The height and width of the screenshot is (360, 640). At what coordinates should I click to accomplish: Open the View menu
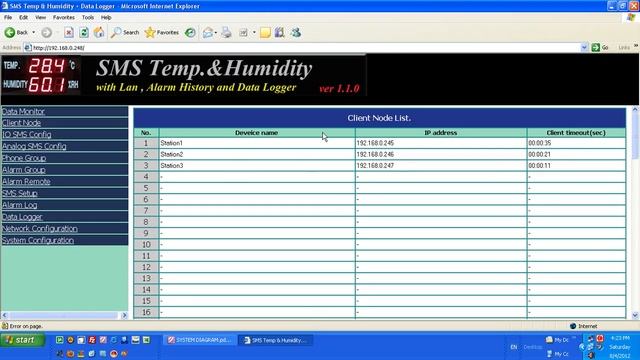pos(40,18)
